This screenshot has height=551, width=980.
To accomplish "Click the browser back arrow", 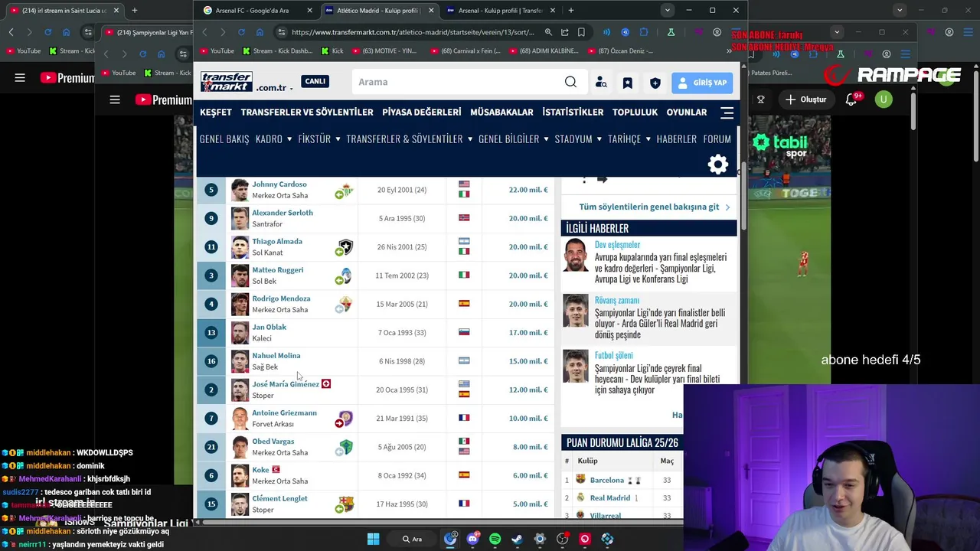I will (x=204, y=32).
